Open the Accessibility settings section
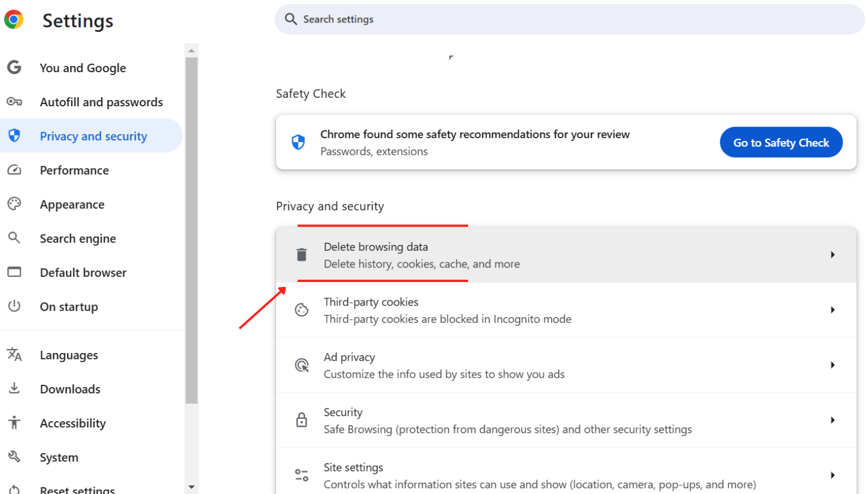The image size is (868, 494). click(73, 423)
